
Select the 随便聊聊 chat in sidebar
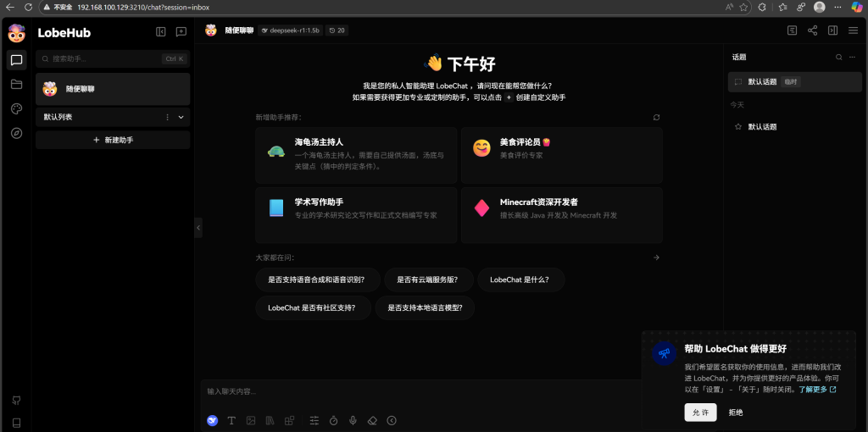coord(113,89)
